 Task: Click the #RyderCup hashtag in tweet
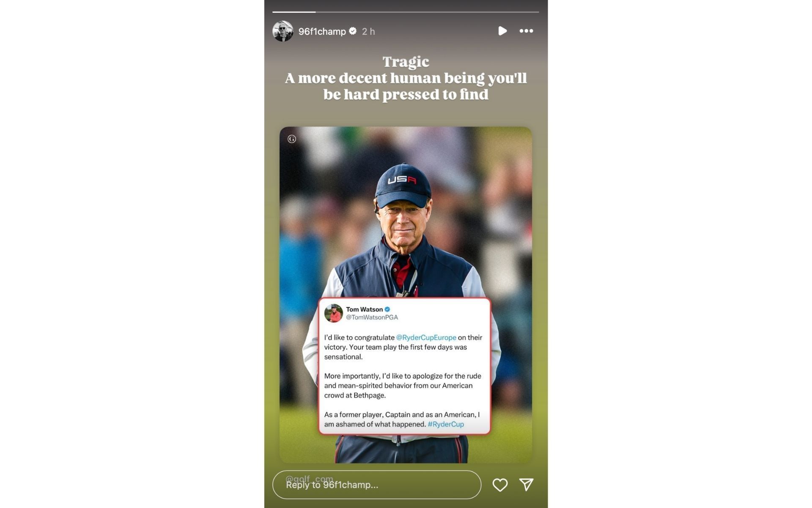click(446, 424)
